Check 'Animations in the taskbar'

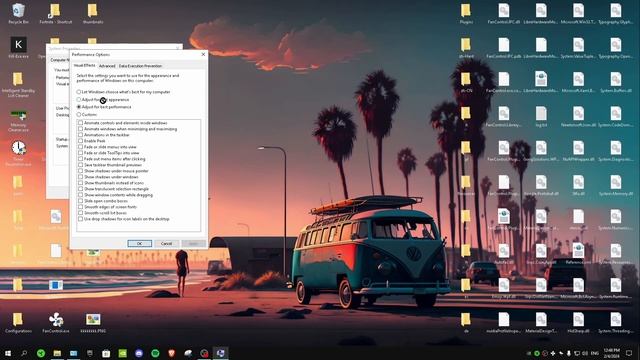click(80, 135)
